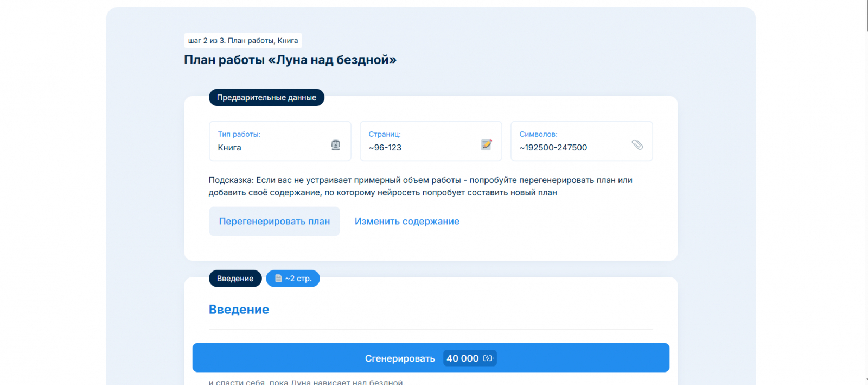This screenshot has height=385, width=868.
Task: Click the dark Введение pill label
Action: click(235, 279)
